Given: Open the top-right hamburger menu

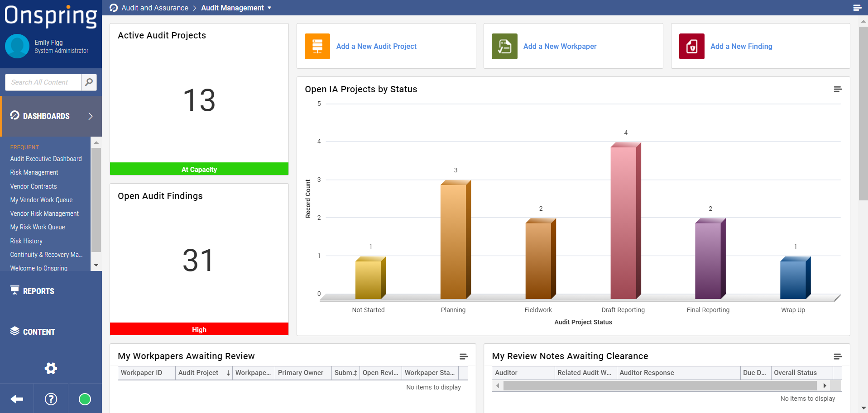Looking at the screenshot, I should [x=857, y=8].
